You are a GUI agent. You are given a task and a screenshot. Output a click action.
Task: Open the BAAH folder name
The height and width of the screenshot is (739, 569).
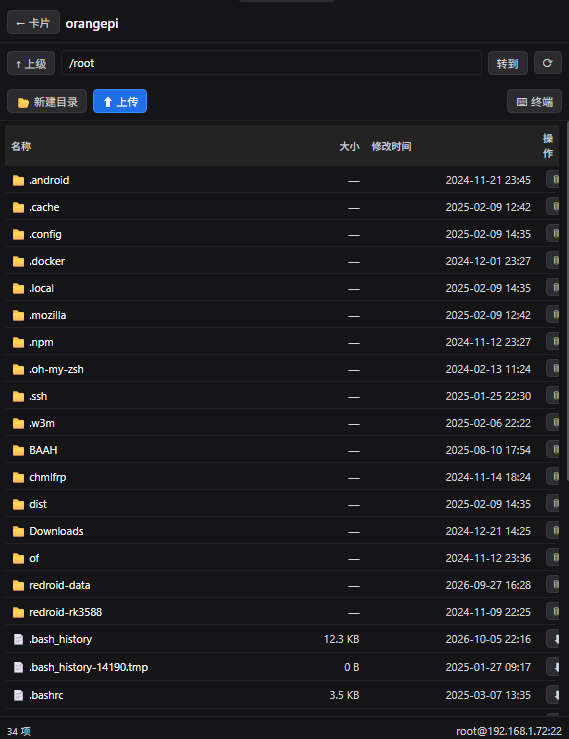43,450
